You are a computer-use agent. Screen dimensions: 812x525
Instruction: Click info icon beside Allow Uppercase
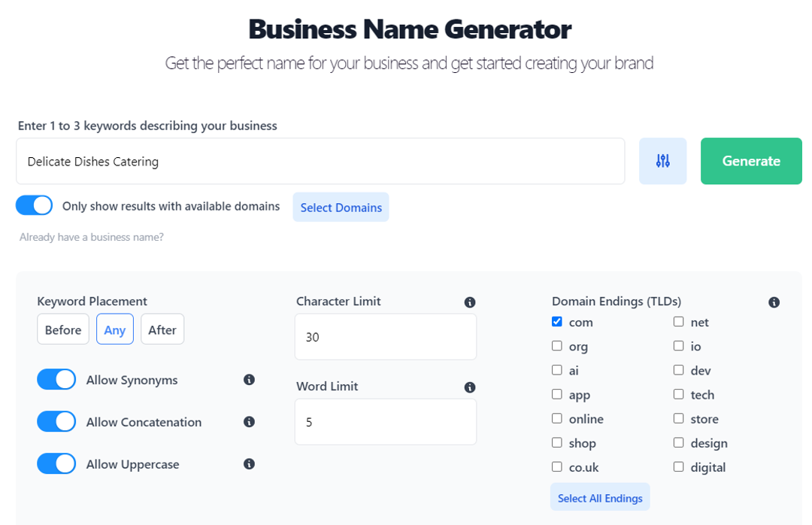coord(249,463)
